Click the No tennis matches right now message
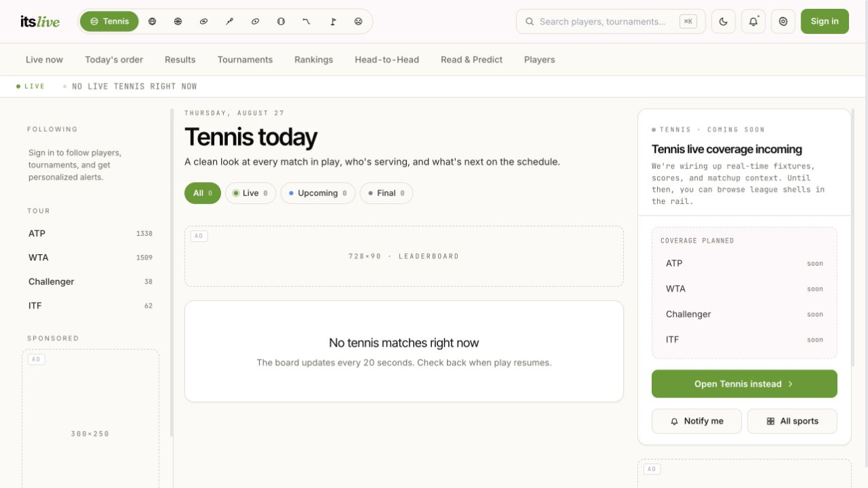This screenshot has width=868, height=488. coord(404,343)
